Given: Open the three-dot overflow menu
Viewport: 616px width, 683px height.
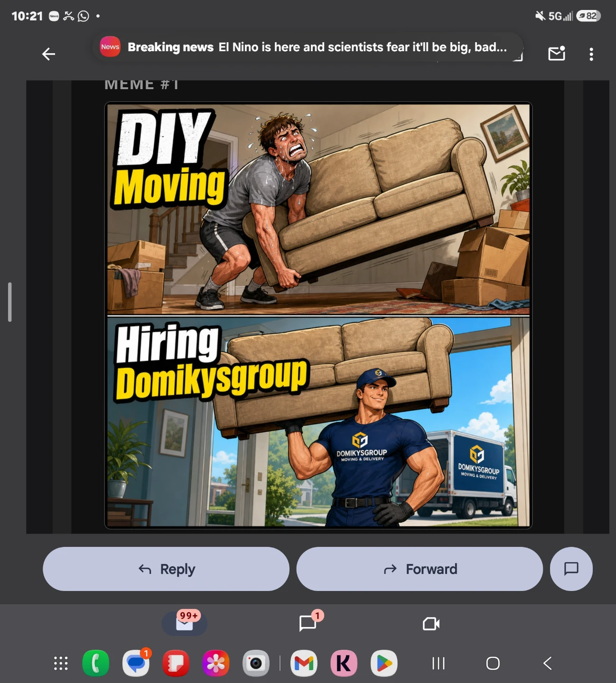Looking at the screenshot, I should 591,54.
